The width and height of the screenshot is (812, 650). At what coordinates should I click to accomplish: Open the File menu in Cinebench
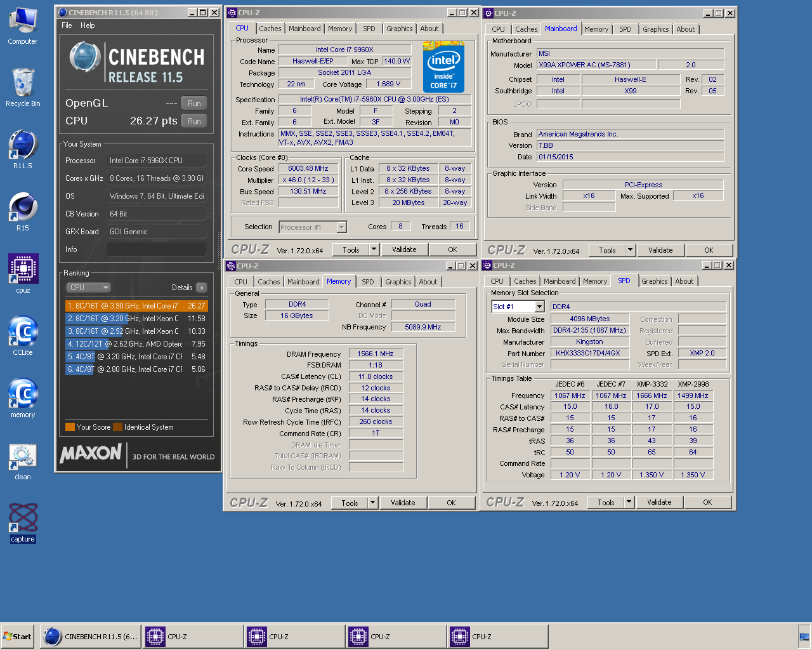[x=67, y=25]
